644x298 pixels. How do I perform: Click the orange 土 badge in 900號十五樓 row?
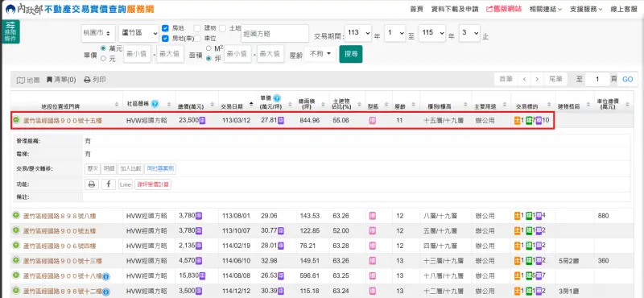click(518, 121)
